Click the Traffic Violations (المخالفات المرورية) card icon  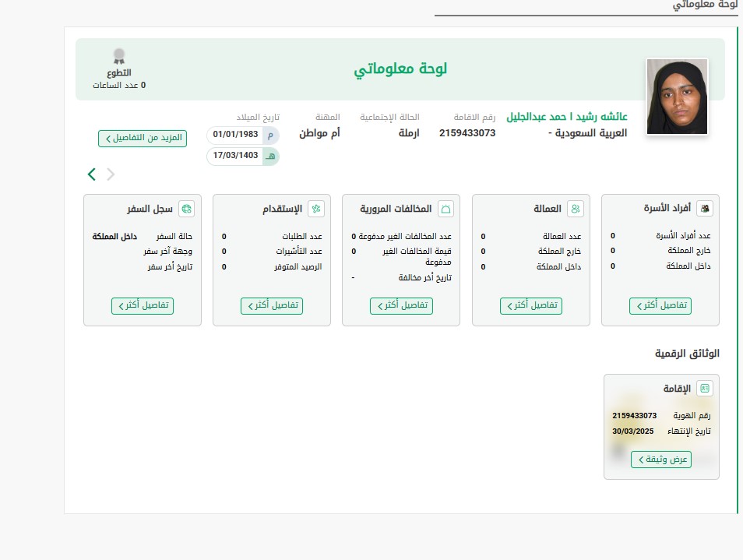tap(445, 209)
